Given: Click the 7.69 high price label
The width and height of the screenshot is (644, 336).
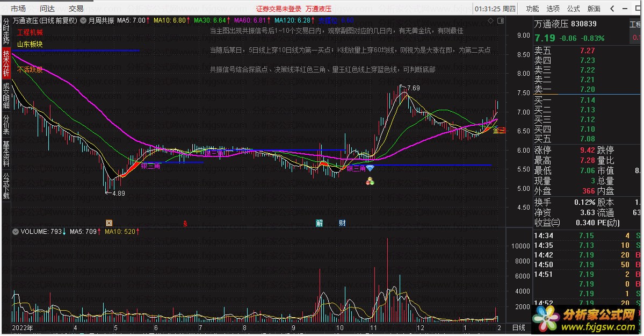Looking at the screenshot, I should (x=413, y=88).
